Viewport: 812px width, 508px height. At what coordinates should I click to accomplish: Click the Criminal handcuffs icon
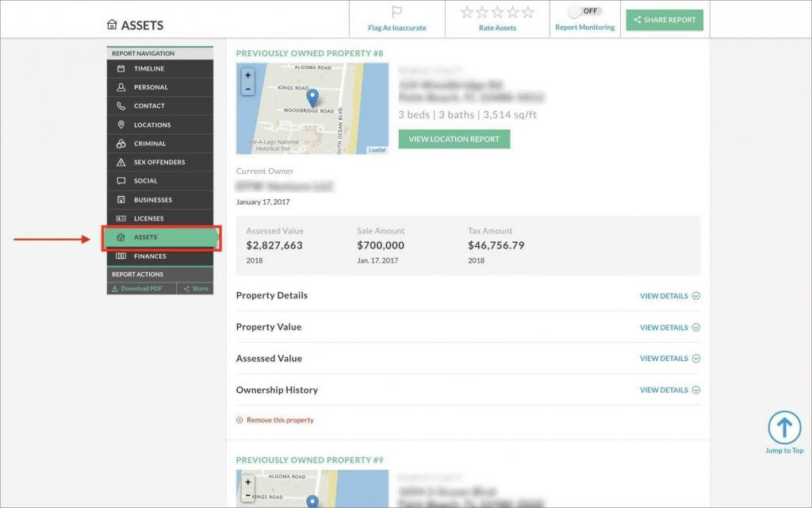(x=121, y=144)
